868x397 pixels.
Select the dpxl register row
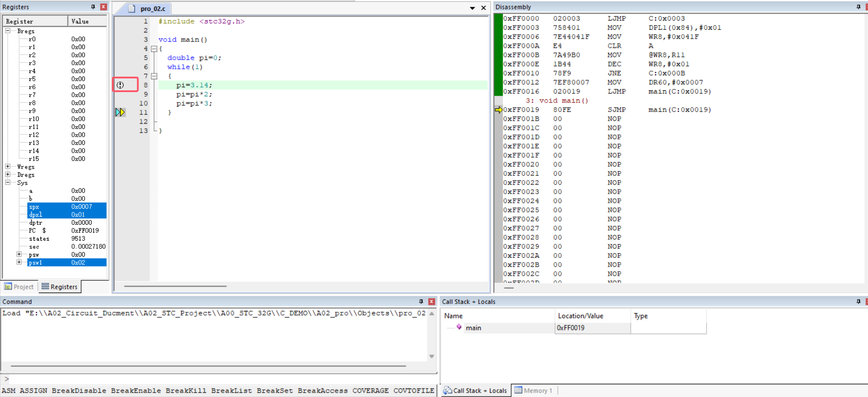tap(67, 215)
